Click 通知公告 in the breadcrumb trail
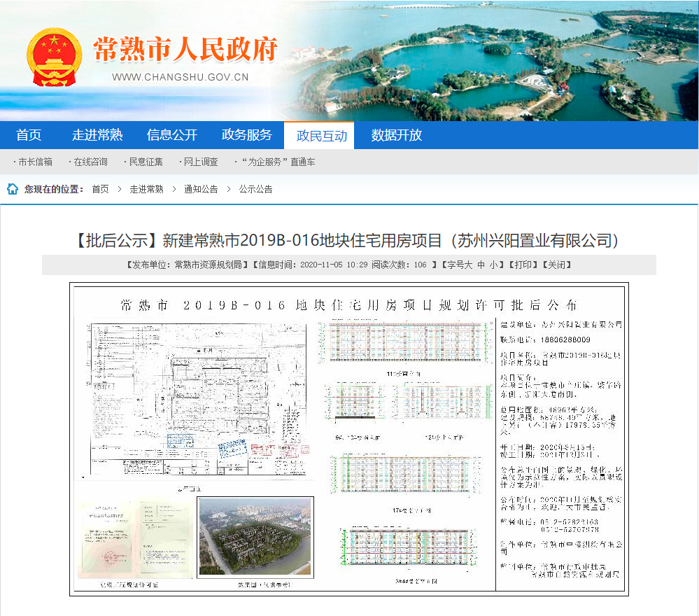This screenshot has width=699, height=616. click(x=201, y=189)
